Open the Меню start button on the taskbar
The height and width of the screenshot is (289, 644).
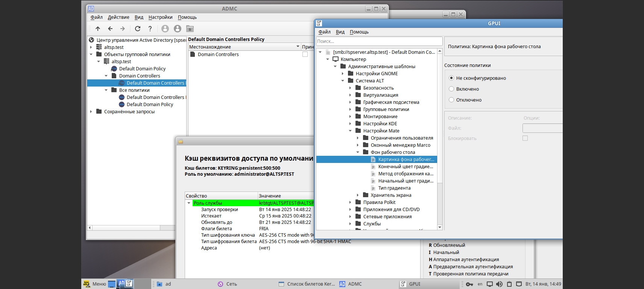pyautogui.click(x=95, y=284)
